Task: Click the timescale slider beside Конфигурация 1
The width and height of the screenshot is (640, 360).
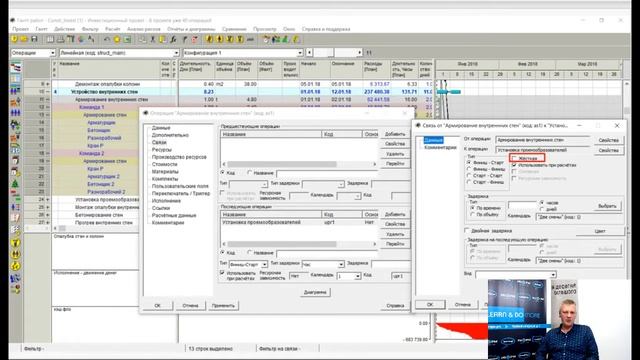Action: pos(334,53)
